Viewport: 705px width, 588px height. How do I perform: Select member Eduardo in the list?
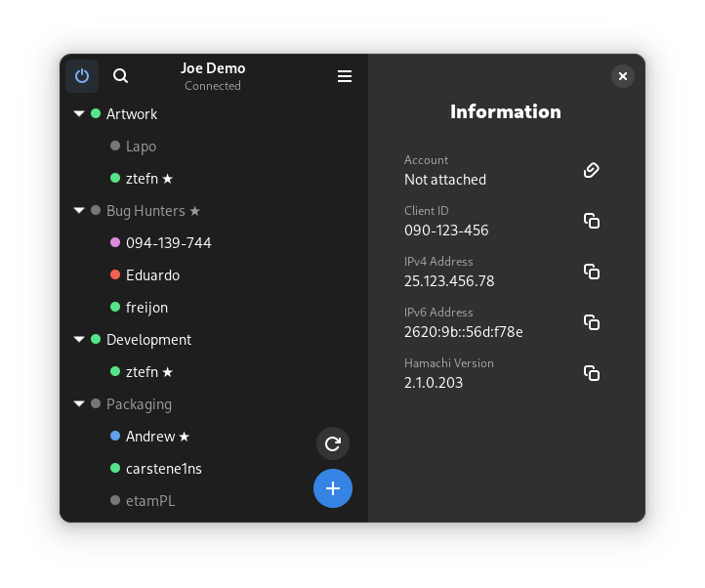pos(152,275)
